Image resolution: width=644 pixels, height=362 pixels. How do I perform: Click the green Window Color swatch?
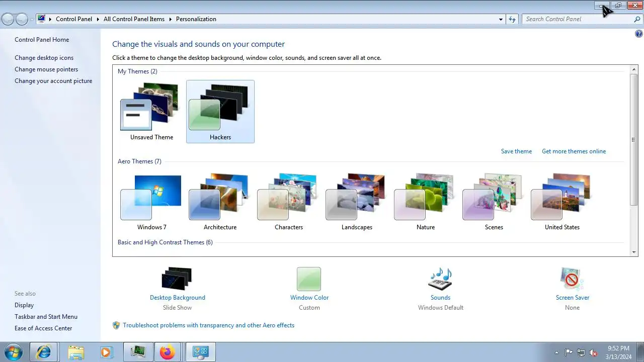click(309, 279)
